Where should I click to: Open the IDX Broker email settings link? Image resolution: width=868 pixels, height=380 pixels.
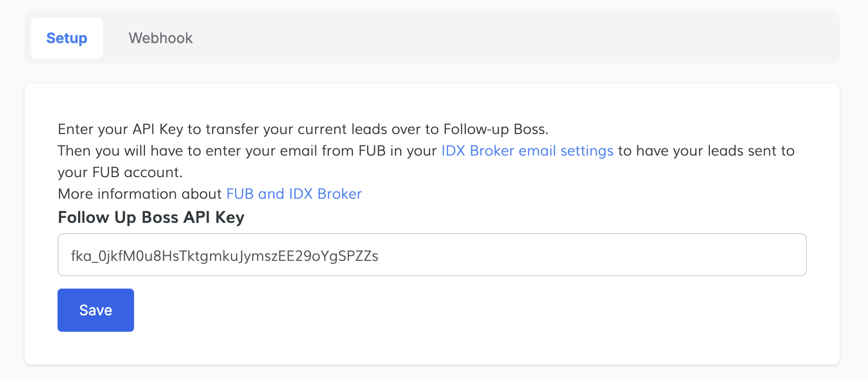[527, 150]
